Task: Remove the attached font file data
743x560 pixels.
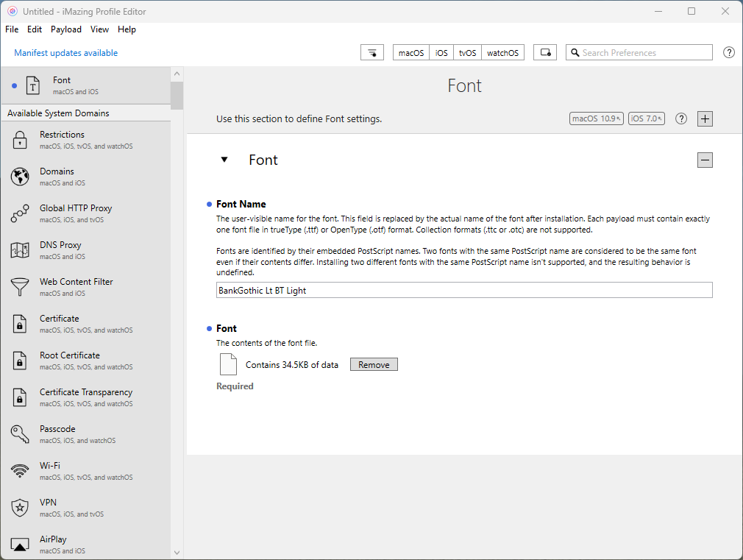Action: coord(374,364)
